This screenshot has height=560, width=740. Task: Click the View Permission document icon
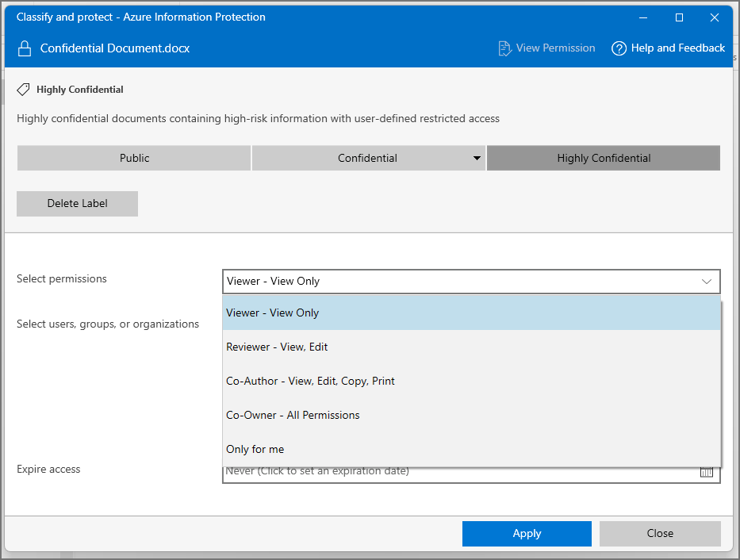pyautogui.click(x=504, y=48)
